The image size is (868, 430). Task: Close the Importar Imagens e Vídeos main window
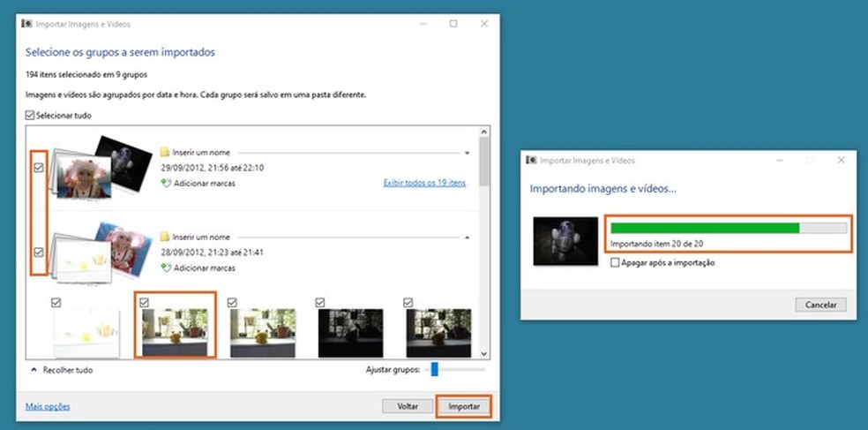click(x=483, y=24)
